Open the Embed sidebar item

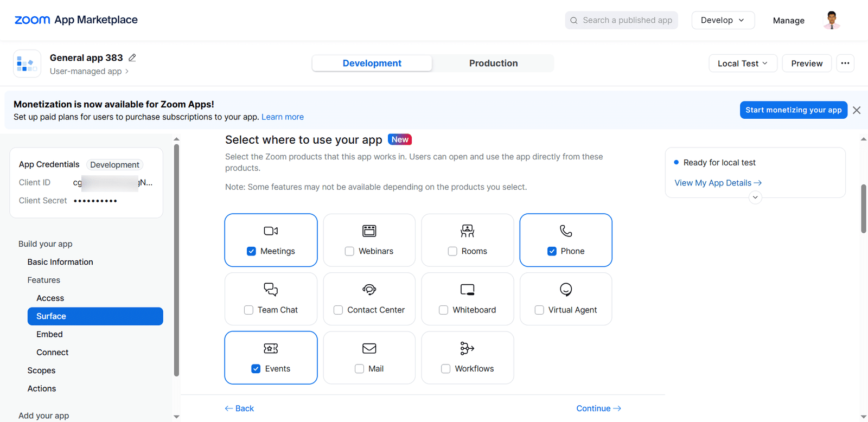click(x=49, y=334)
